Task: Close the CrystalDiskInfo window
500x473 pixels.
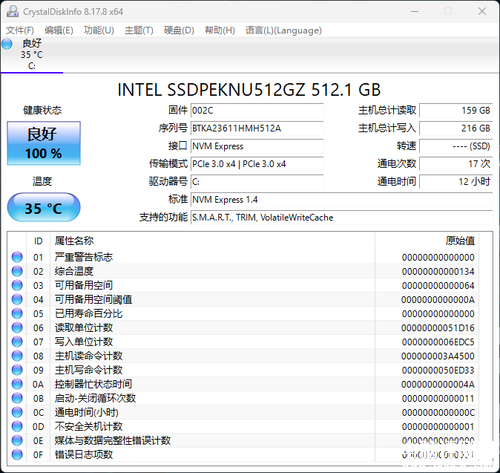Action: [482, 11]
